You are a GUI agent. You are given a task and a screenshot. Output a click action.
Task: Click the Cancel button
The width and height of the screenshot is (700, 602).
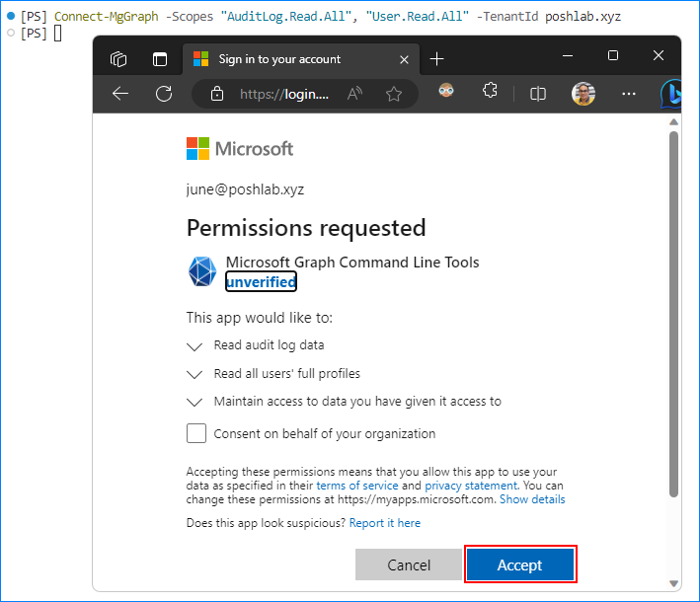point(409,564)
